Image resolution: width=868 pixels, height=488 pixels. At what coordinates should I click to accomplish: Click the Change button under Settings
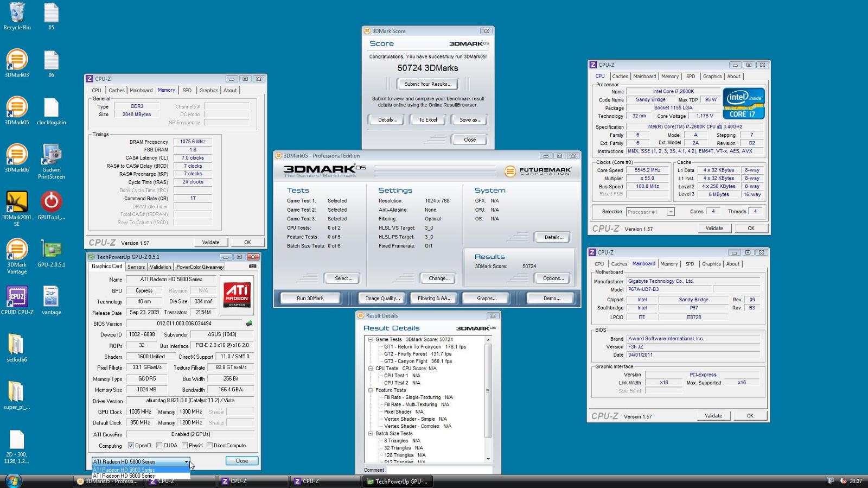click(439, 278)
